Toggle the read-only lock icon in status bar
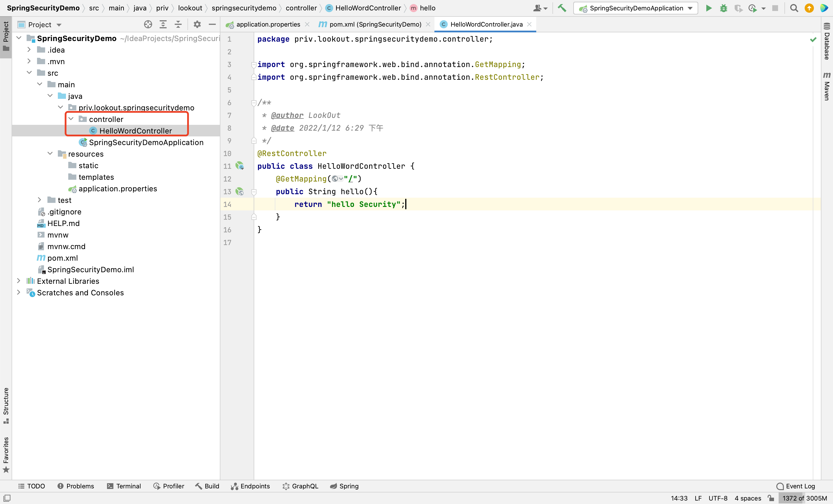 coord(771,498)
